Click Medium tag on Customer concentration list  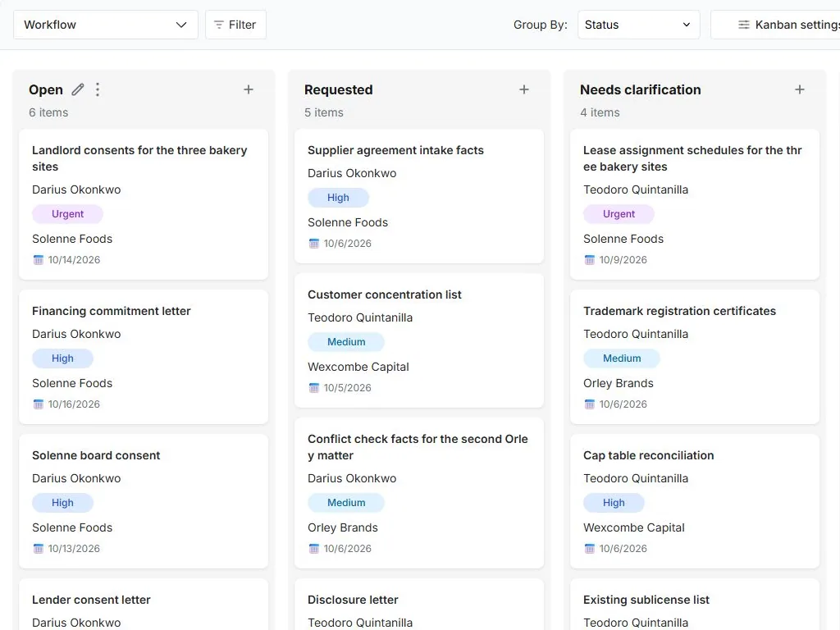(x=346, y=342)
